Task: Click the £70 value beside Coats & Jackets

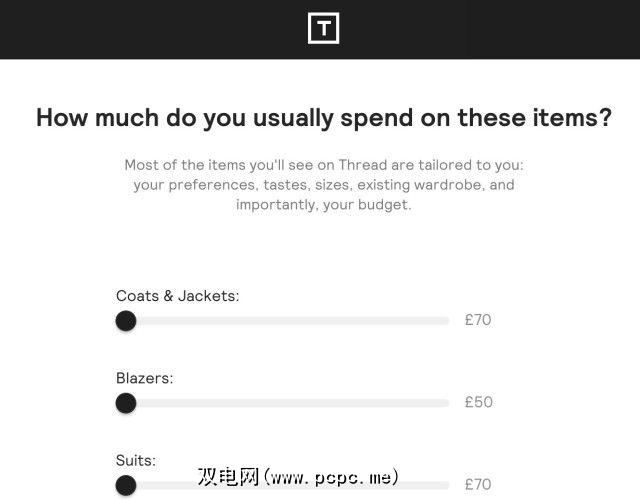Action: click(478, 321)
